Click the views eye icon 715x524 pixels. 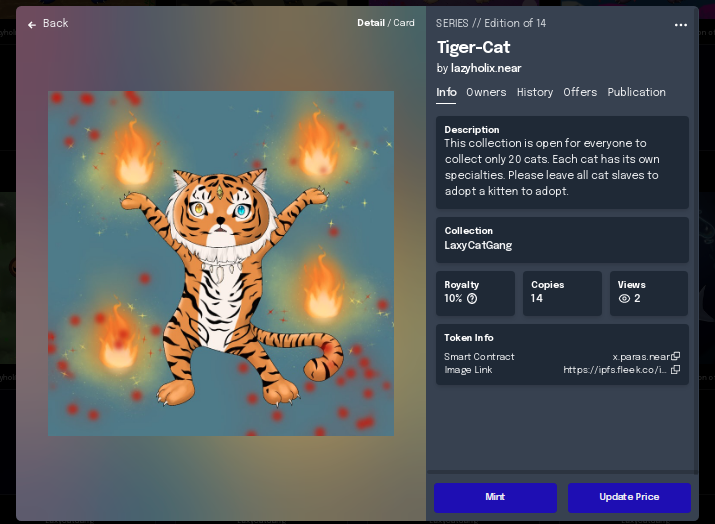point(624,299)
